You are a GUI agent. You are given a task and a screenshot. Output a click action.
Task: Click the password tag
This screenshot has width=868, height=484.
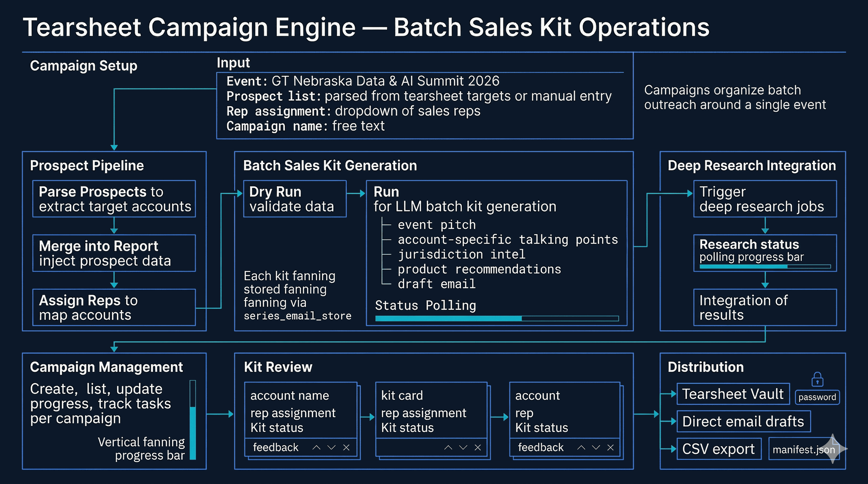(x=817, y=397)
